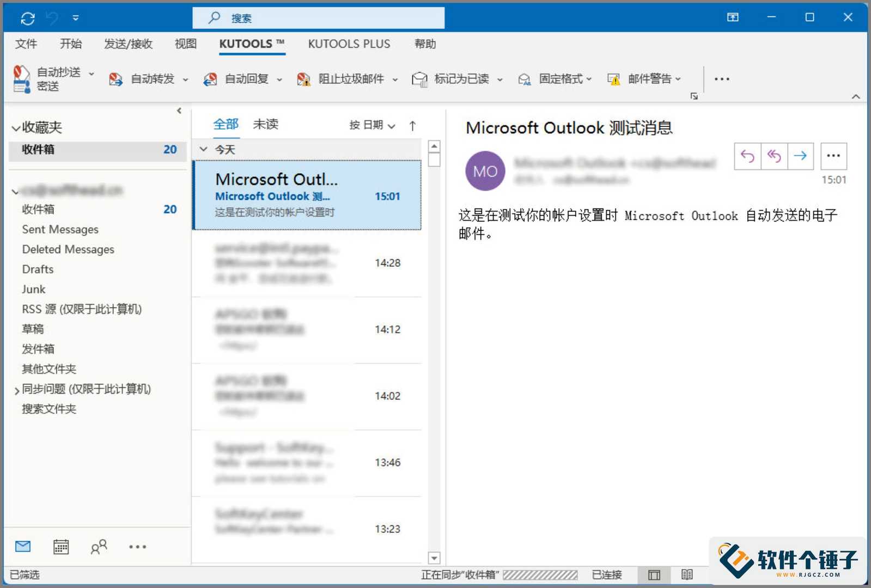Click the ribbon display options icon

[x=733, y=17]
